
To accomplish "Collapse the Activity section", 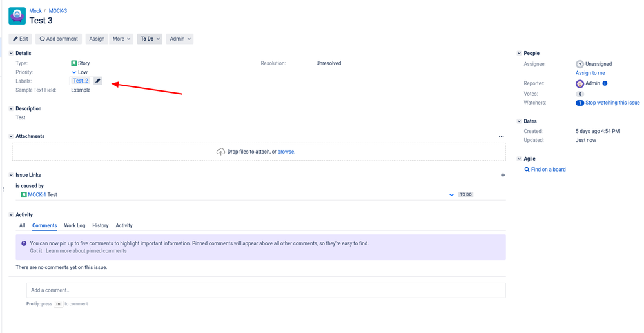I will 11,215.
